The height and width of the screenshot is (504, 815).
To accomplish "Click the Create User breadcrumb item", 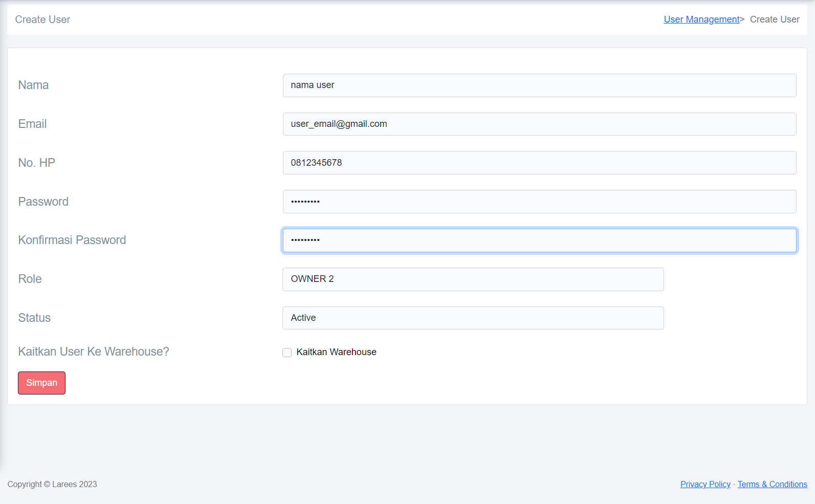I will click(774, 19).
